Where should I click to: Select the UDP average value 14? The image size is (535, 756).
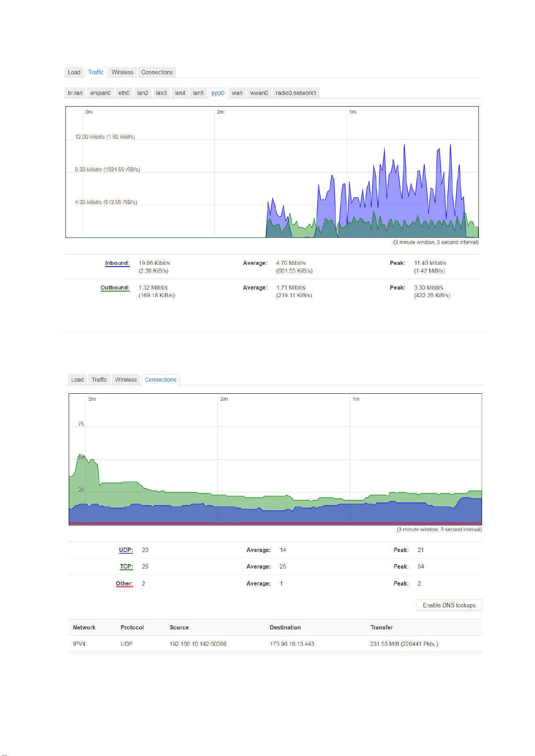tap(283, 550)
